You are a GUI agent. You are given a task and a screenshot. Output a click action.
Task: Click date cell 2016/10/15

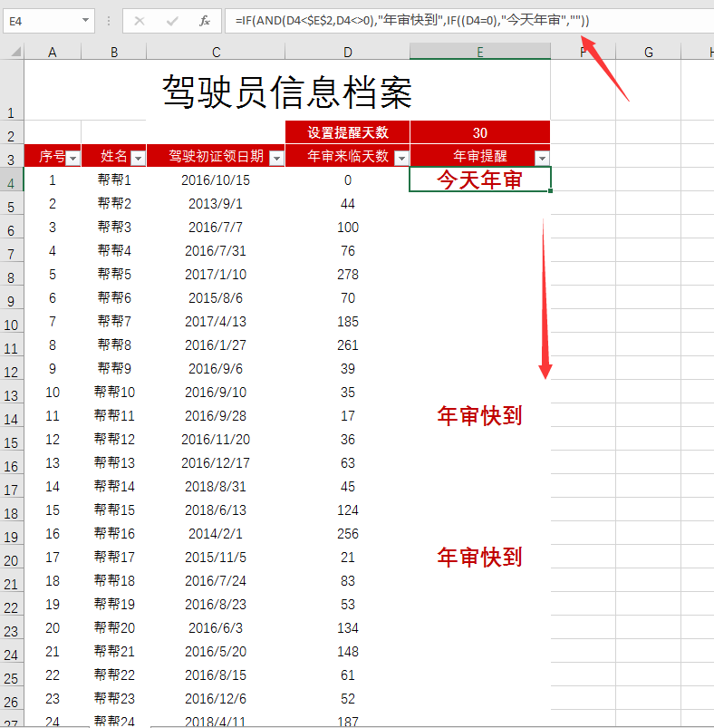tap(216, 180)
